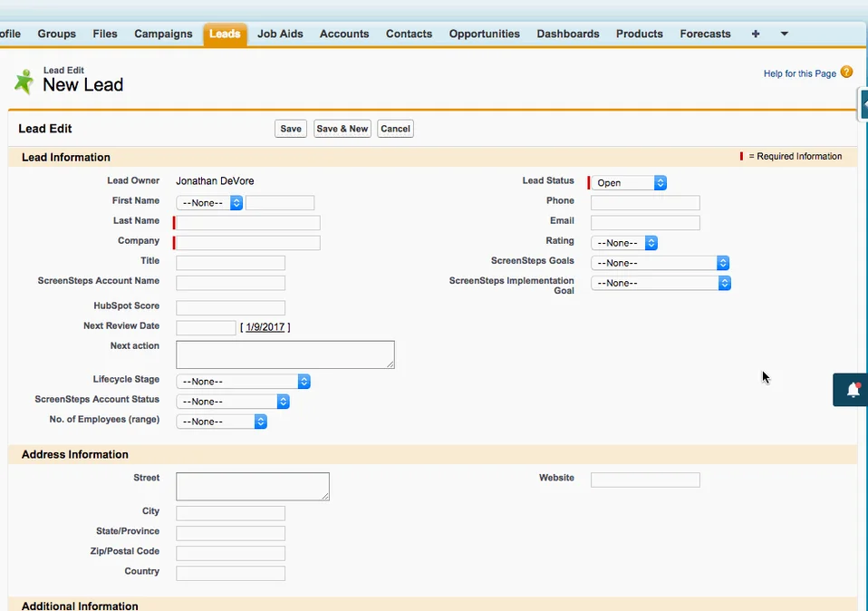Click the ScreenSteps Account Name field
The height and width of the screenshot is (611, 868).
click(230, 283)
